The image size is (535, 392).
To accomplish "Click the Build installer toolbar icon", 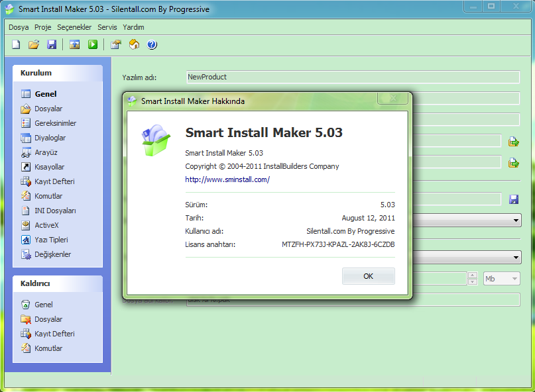I will click(x=74, y=44).
